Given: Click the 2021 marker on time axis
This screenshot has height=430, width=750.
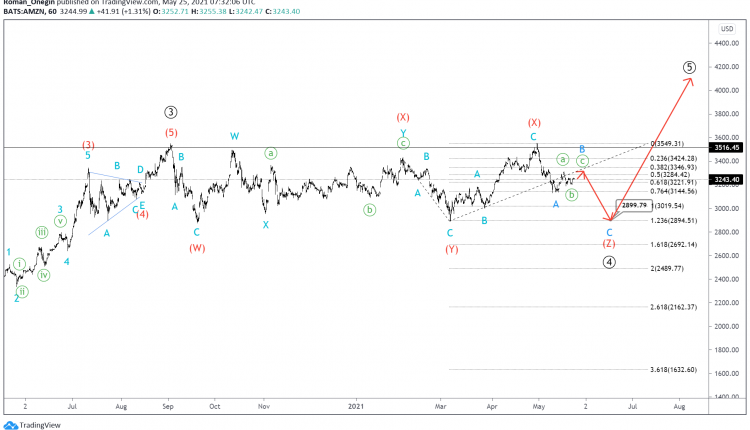Looking at the screenshot, I should pyautogui.click(x=356, y=407).
